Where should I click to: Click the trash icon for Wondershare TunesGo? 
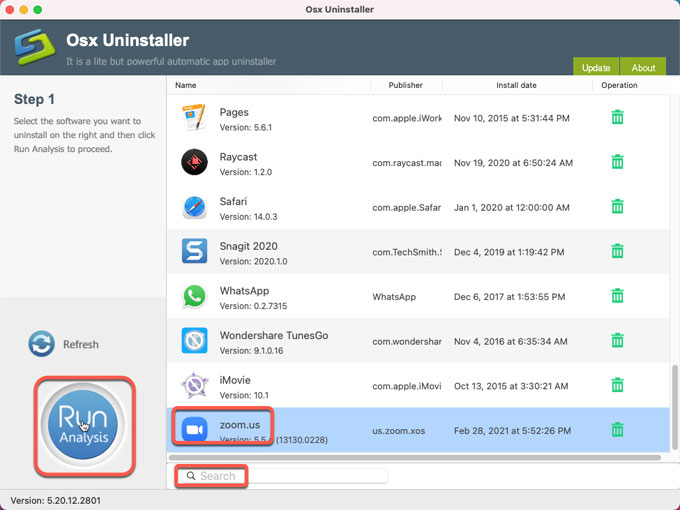click(x=617, y=340)
